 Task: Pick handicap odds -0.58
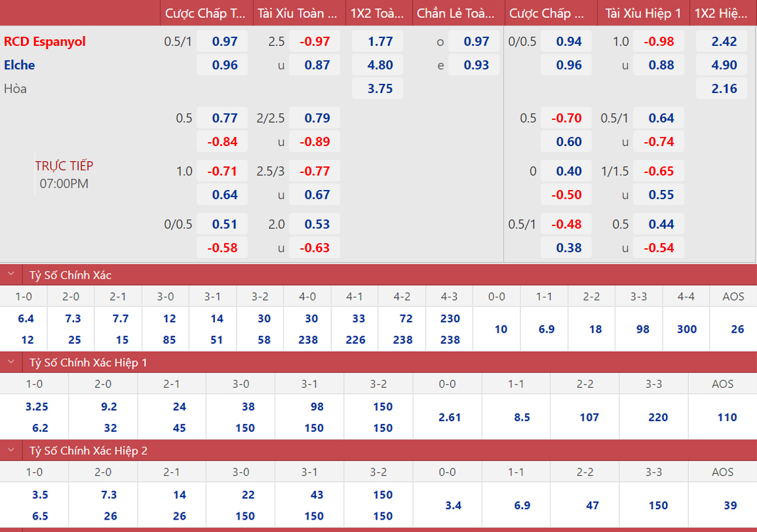click(222, 248)
